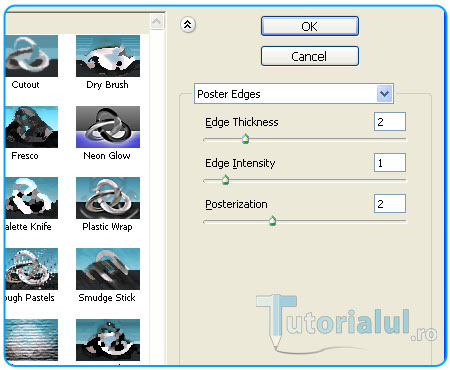Focus the Posterization value field

click(390, 204)
